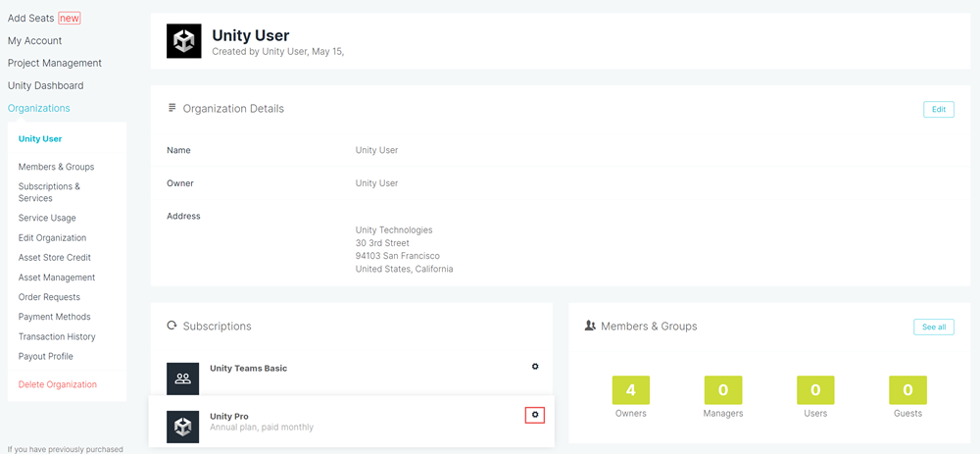Click the Owner value 'Unity User'
The height and width of the screenshot is (454, 980).
pos(377,183)
